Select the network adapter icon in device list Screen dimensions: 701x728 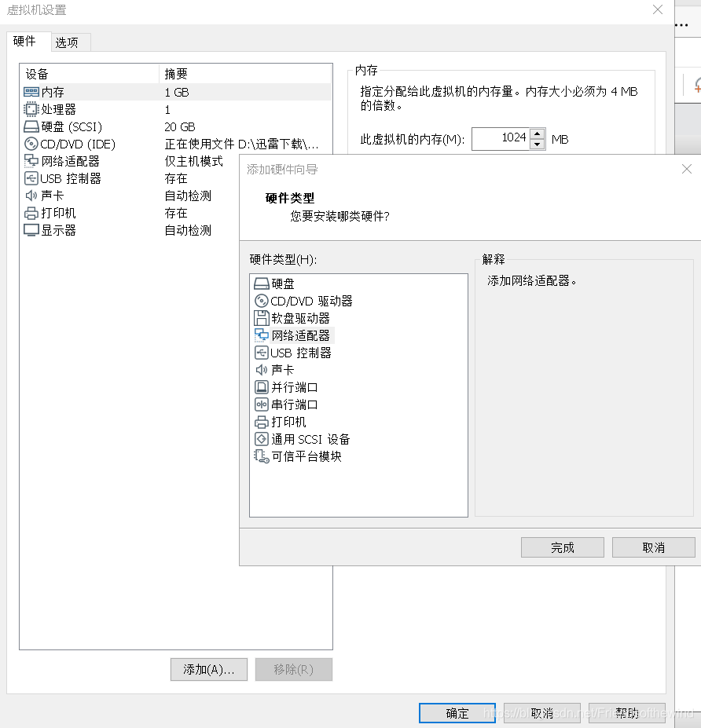(31, 161)
